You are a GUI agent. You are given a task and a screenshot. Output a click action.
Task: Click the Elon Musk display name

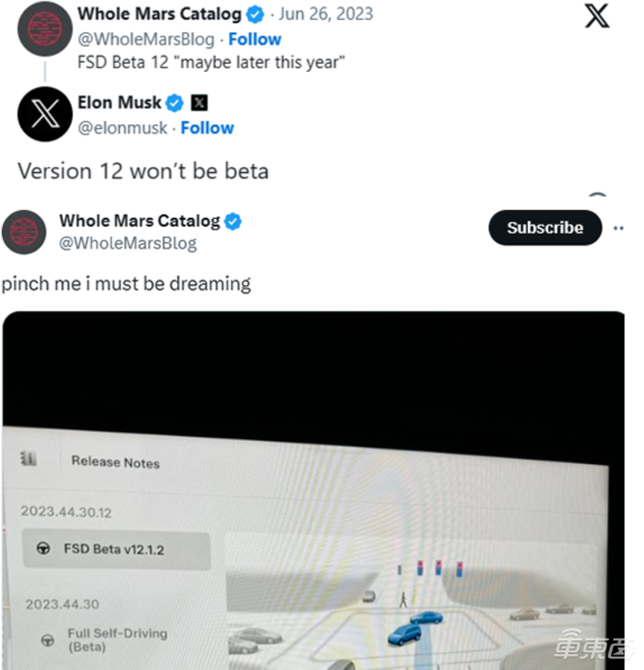coord(119,102)
